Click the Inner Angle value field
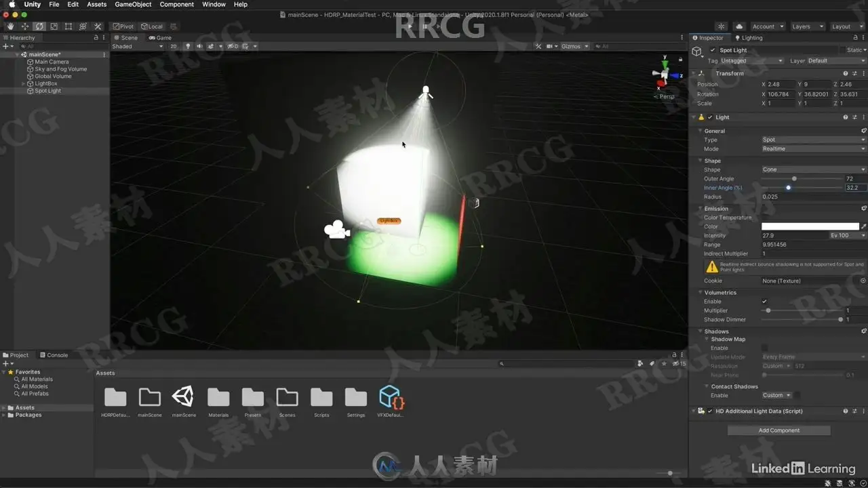The width and height of the screenshot is (868, 488). pos(856,188)
